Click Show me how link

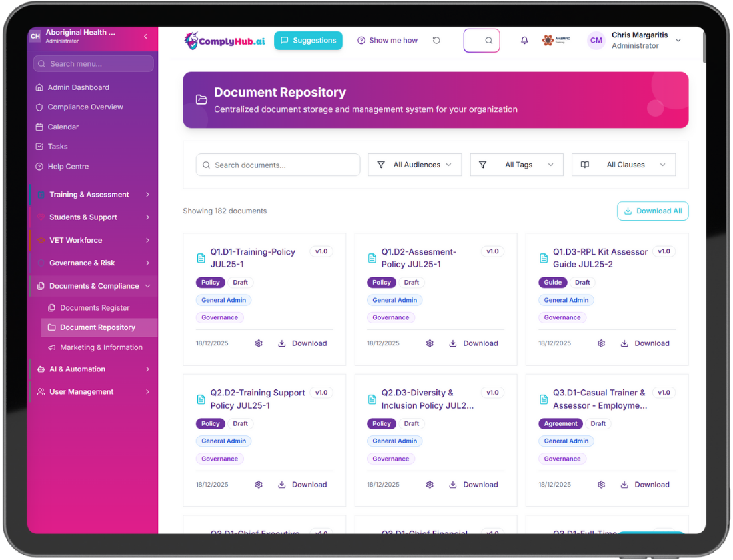pyautogui.click(x=388, y=40)
